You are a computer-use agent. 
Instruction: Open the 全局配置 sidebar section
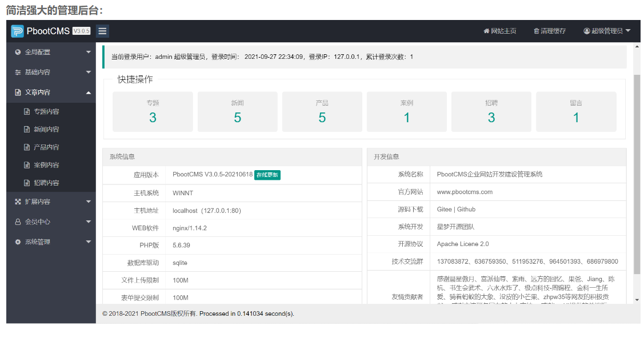(34, 53)
